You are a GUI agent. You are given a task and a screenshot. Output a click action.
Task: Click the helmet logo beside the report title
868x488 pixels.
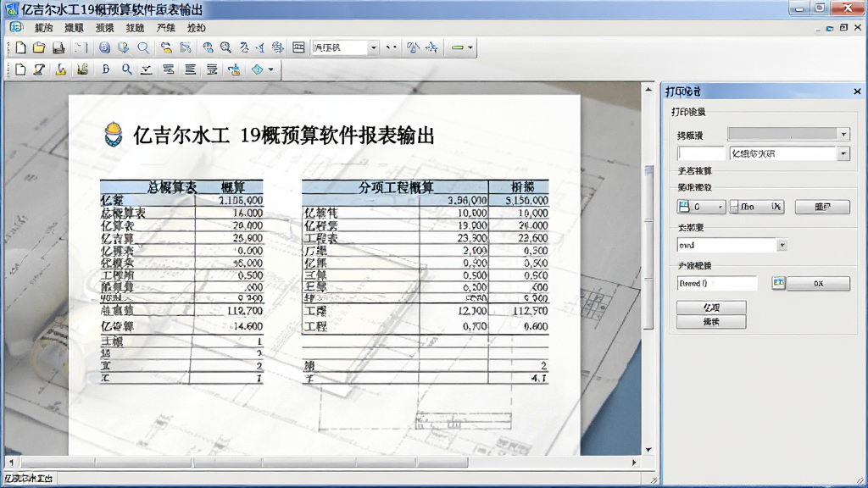[x=114, y=135]
